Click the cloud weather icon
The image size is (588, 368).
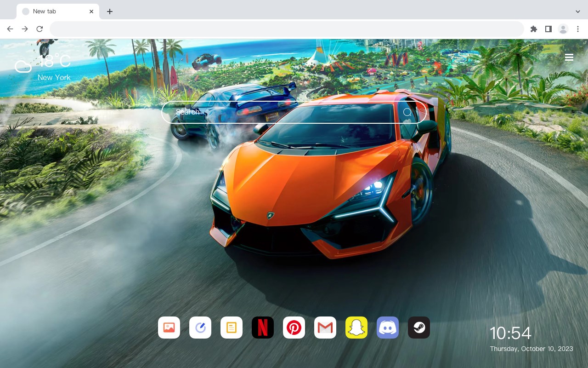(x=23, y=67)
